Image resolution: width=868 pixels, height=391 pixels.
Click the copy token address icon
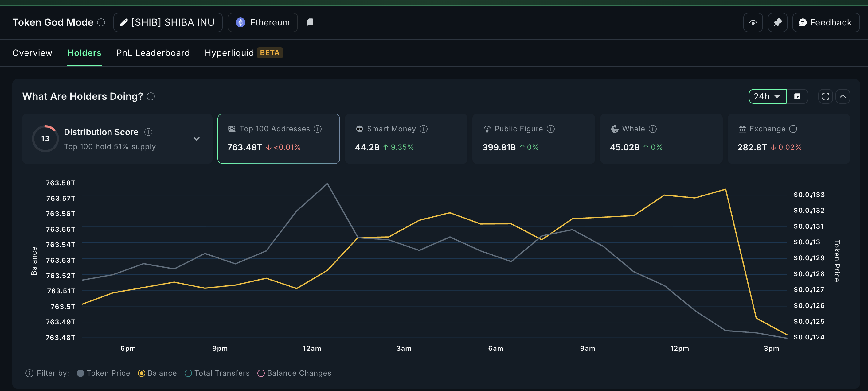[310, 22]
